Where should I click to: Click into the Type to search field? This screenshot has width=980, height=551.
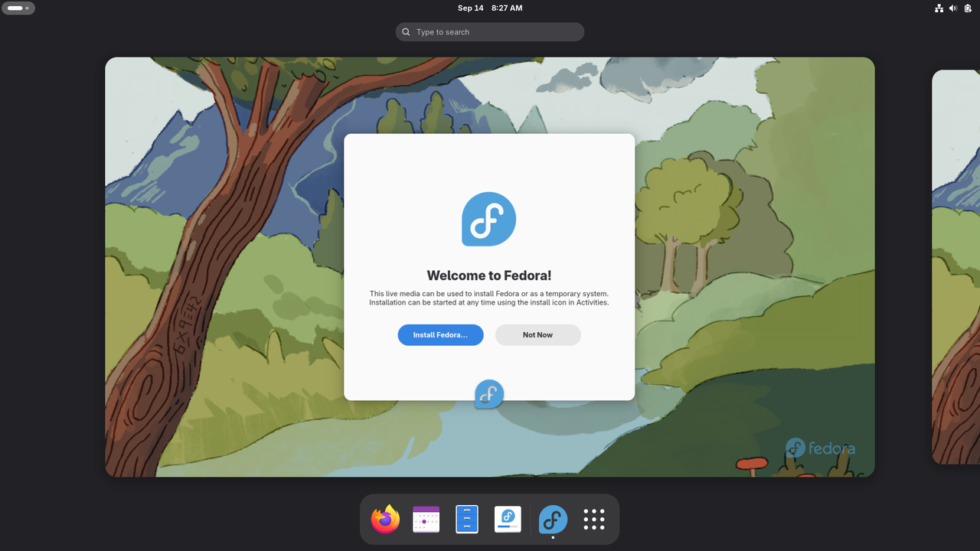(x=490, y=32)
